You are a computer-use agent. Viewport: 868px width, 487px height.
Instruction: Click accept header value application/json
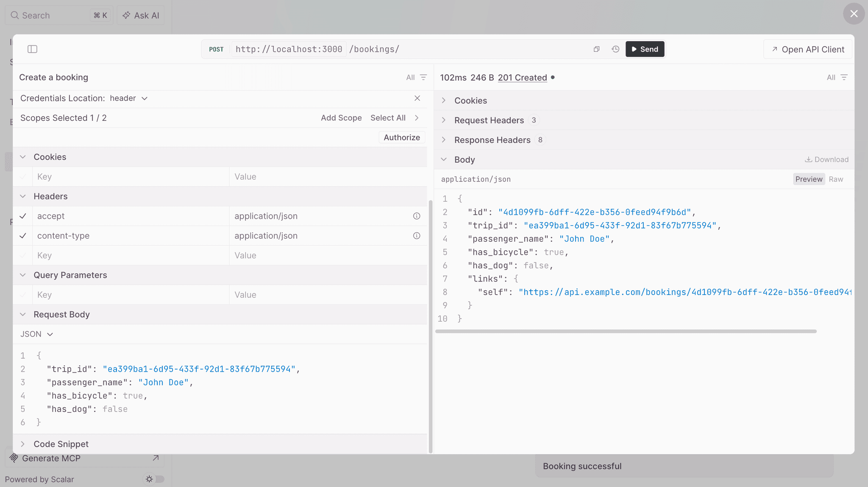click(266, 216)
